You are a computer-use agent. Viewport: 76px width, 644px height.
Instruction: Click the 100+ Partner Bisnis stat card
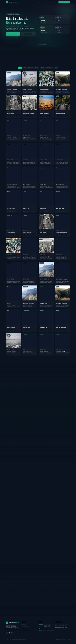click(x=46, y=29)
